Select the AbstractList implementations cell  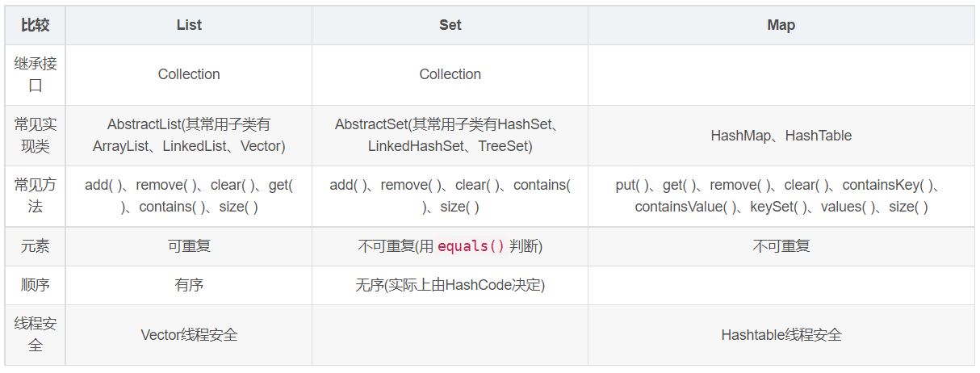pos(189,136)
